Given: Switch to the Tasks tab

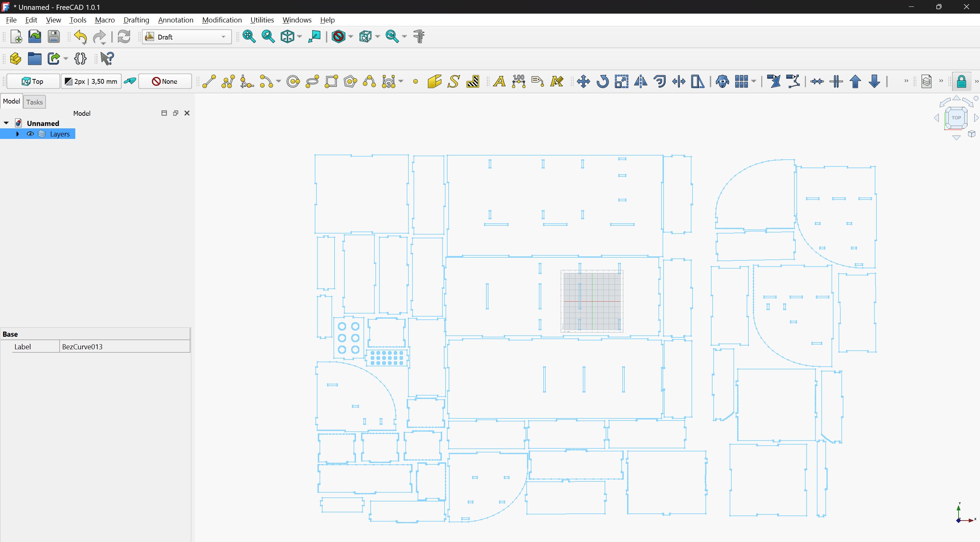Looking at the screenshot, I should click(34, 102).
